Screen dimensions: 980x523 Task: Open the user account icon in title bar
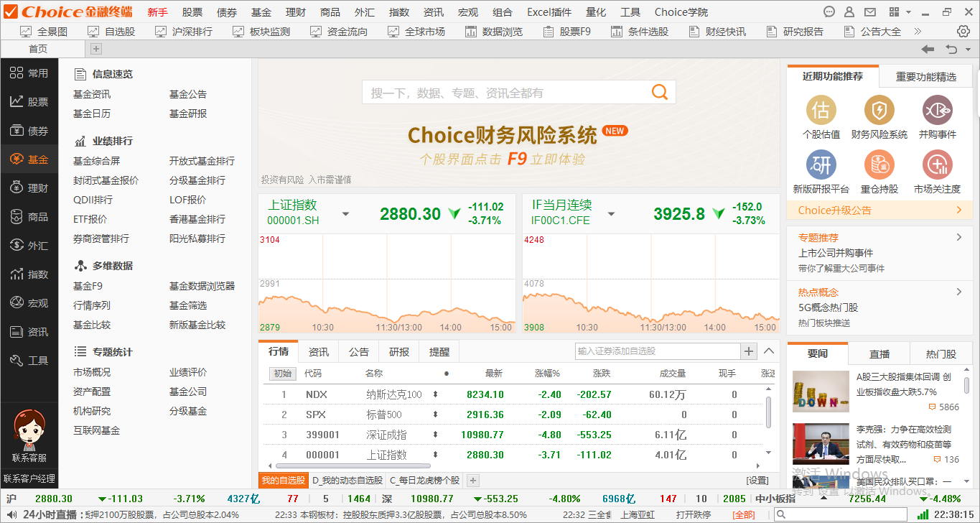(849, 12)
